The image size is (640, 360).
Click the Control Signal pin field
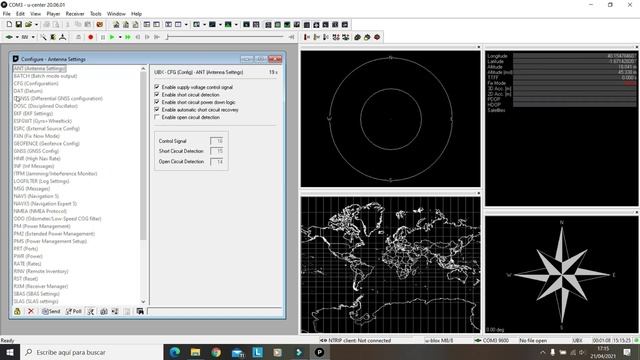(217, 141)
